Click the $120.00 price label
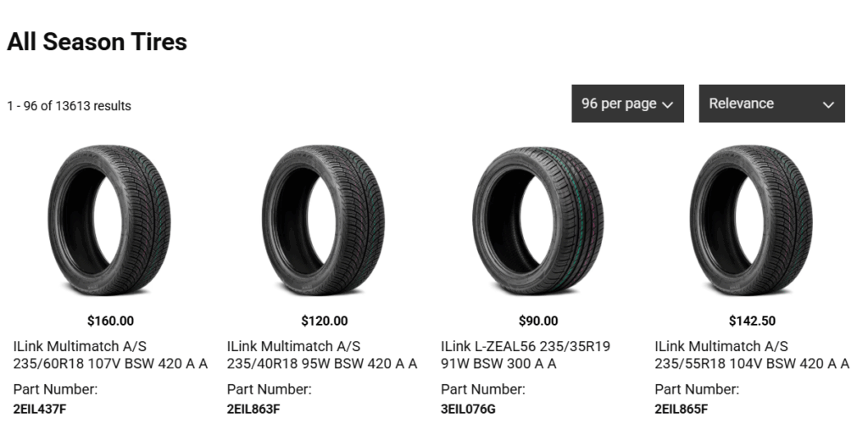This screenshot has width=868, height=430. 324,321
